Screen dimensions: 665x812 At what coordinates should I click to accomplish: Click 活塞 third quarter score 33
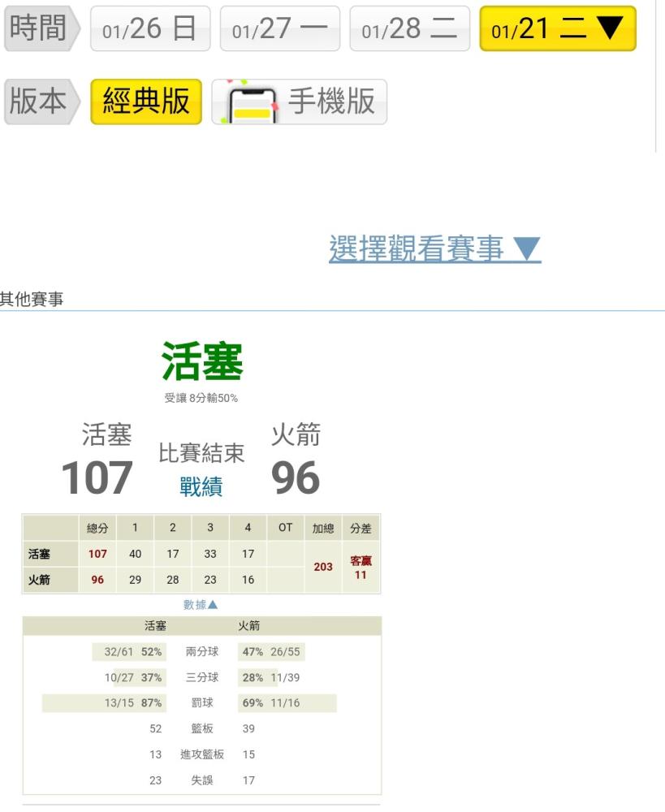210,554
